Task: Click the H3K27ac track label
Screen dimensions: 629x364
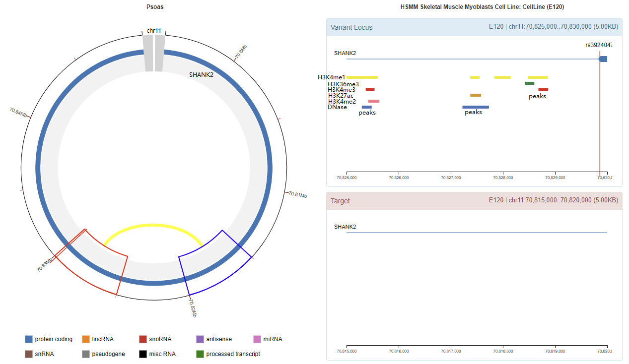Action: coord(341,96)
